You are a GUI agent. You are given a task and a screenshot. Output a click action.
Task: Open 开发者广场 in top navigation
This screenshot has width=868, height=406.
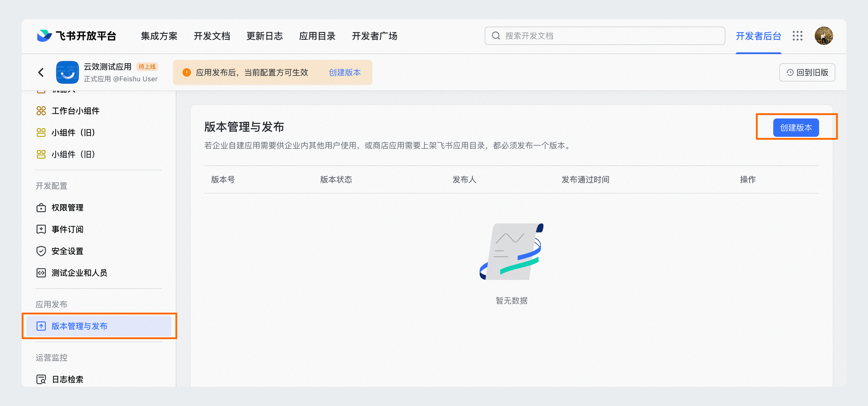[x=374, y=36]
